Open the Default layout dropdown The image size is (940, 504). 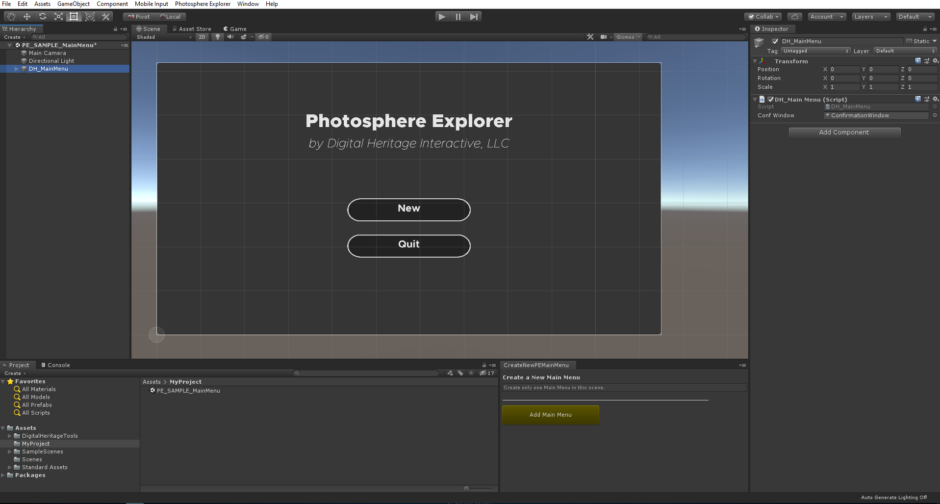(915, 17)
